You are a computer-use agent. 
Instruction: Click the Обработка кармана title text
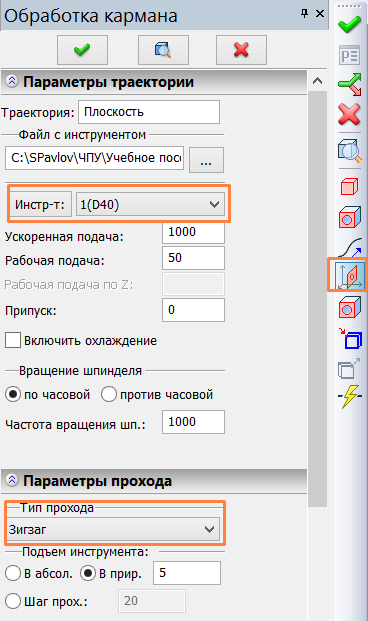coord(91,15)
